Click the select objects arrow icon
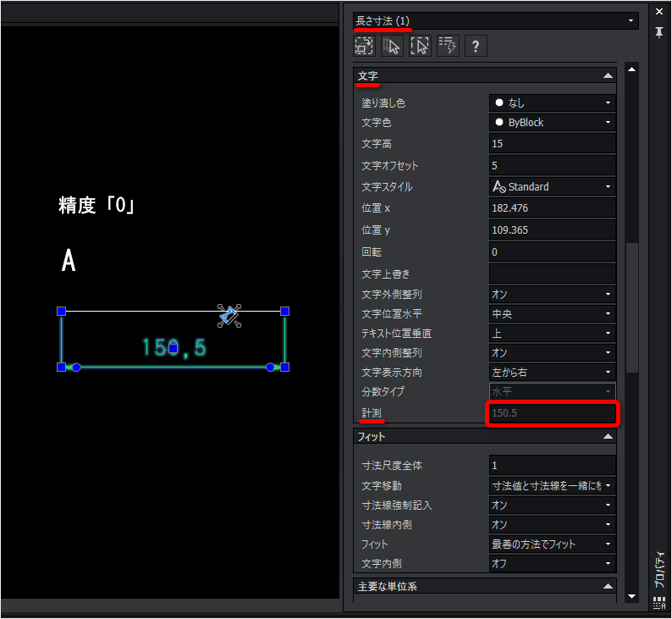Image resolution: width=672 pixels, height=619 pixels. tap(392, 46)
